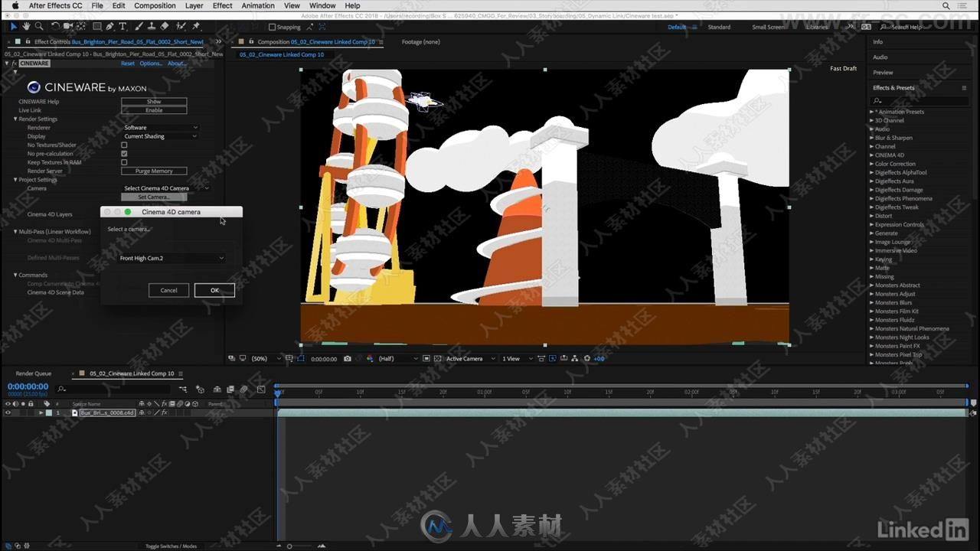Expand layer 1 properties triangle in timeline
This screenshot has width=980, height=551.
click(x=41, y=412)
